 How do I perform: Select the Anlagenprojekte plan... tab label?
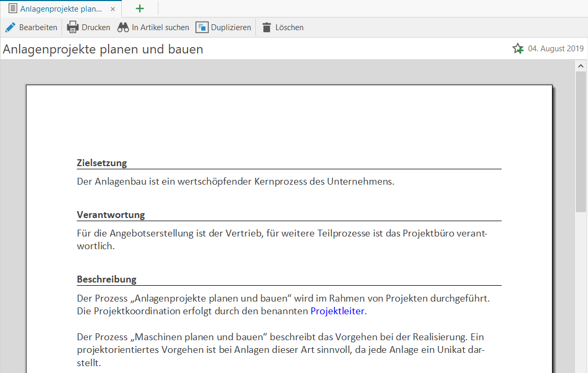(x=61, y=9)
